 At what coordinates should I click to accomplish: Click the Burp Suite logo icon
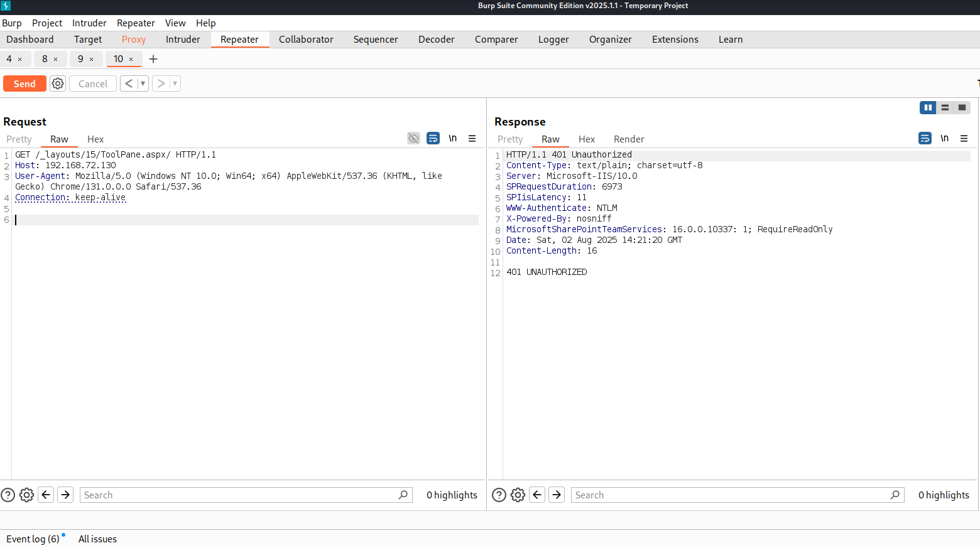tap(6, 6)
